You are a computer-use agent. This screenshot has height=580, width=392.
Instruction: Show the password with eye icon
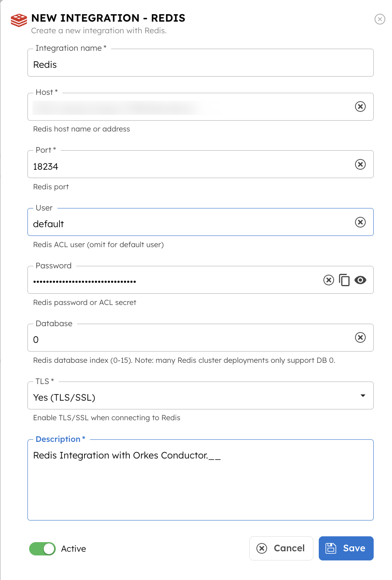tap(360, 280)
